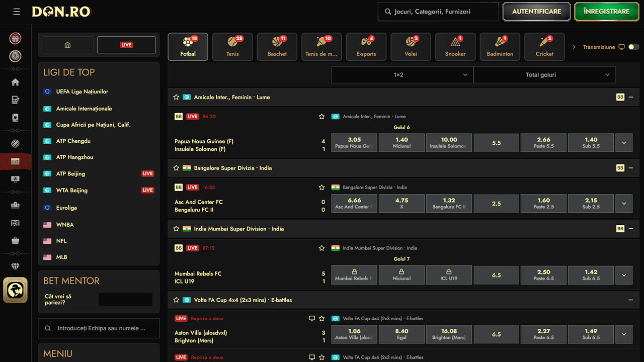Viewport: 644px width, 362px height.
Task: Switch to the LIVE view button
Action: pyautogui.click(x=126, y=45)
